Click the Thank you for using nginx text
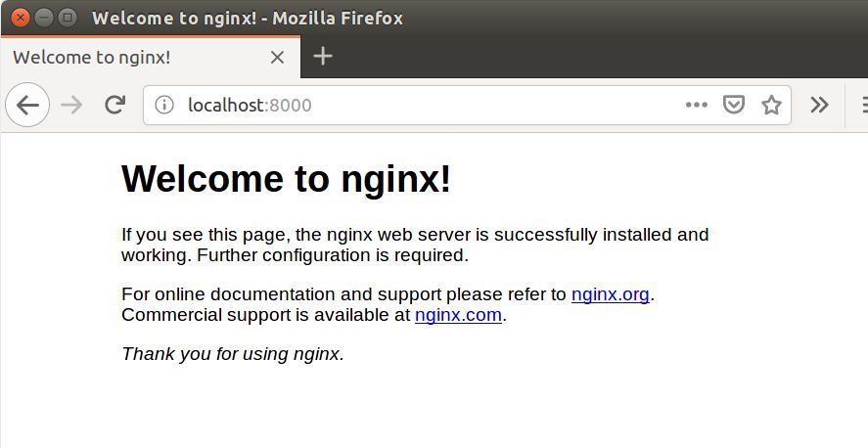 point(233,354)
